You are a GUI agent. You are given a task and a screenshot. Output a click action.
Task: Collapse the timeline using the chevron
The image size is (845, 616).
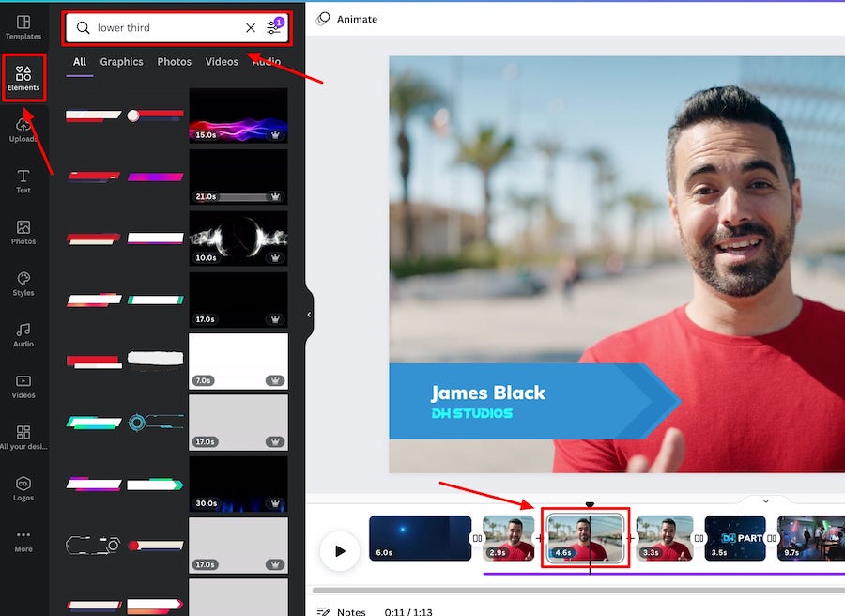coord(765,501)
